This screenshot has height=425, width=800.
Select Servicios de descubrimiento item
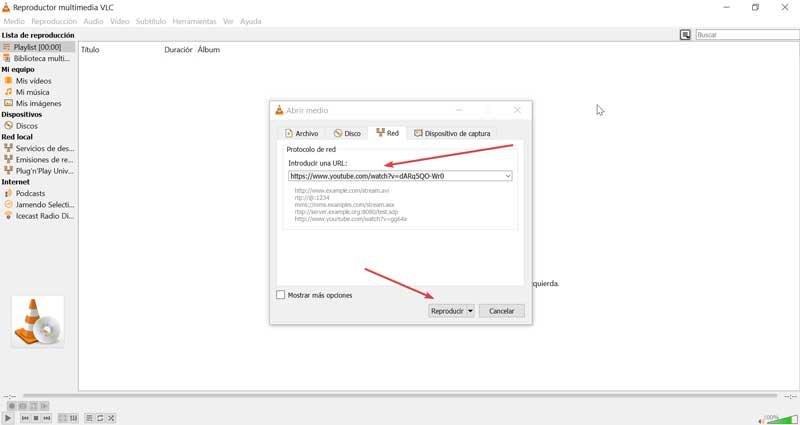tap(38, 148)
